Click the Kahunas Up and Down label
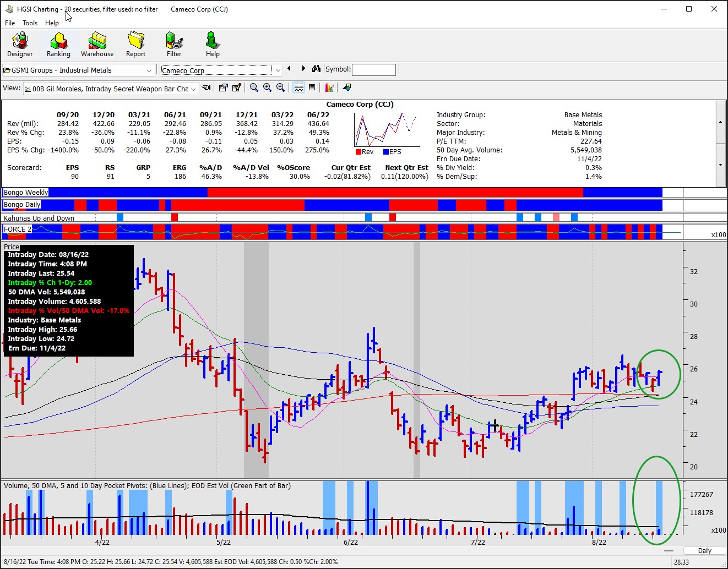728x569 pixels. point(39,218)
